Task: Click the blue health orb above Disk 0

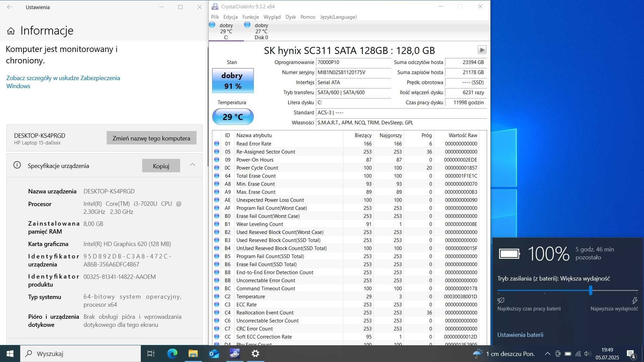Action: [x=247, y=24]
